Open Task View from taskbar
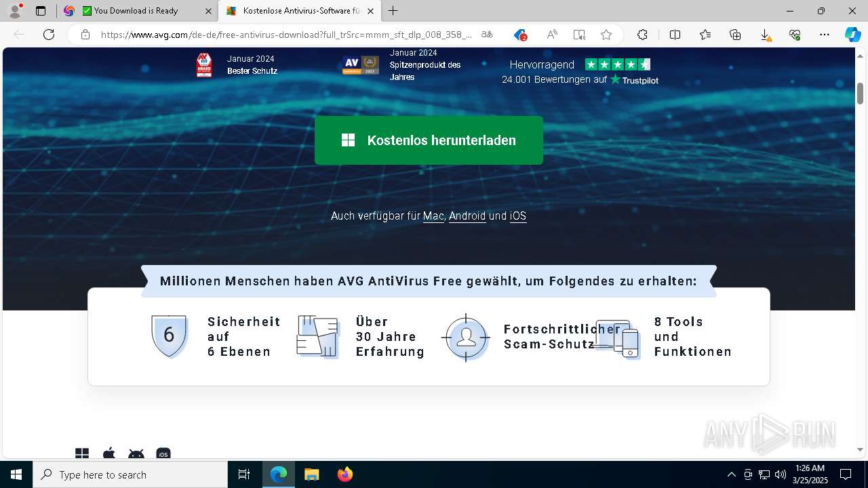Image resolution: width=868 pixels, height=488 pixels. pyautogui.click(x=244, y=474)
